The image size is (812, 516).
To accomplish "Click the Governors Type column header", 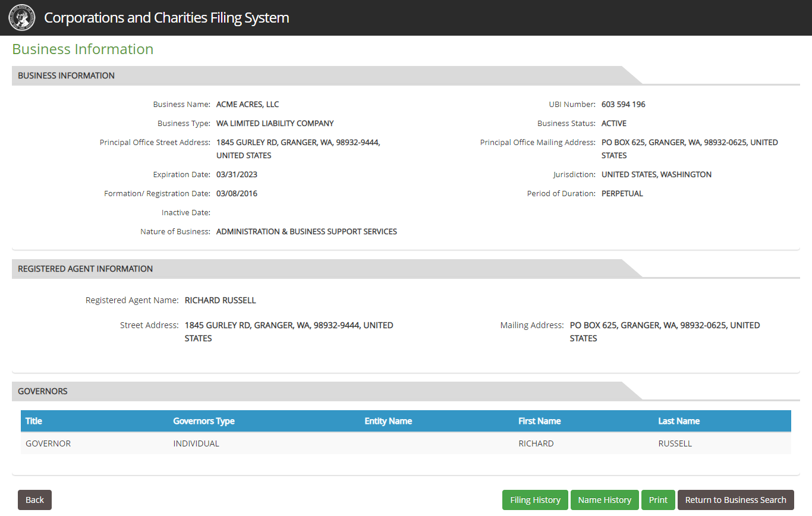I will 204,421.
